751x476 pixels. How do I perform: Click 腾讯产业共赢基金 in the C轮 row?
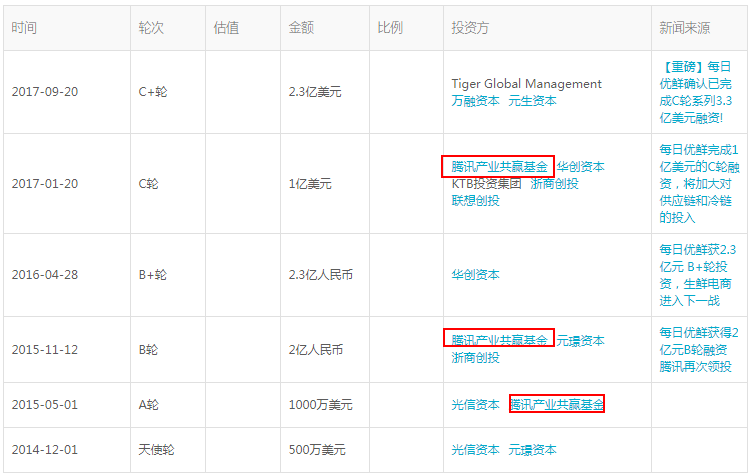(499, 167)
